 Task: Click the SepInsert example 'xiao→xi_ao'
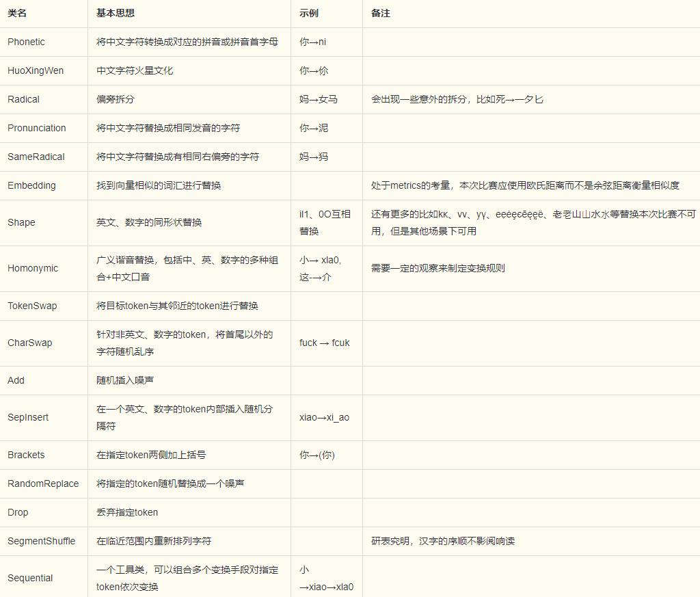325,417
